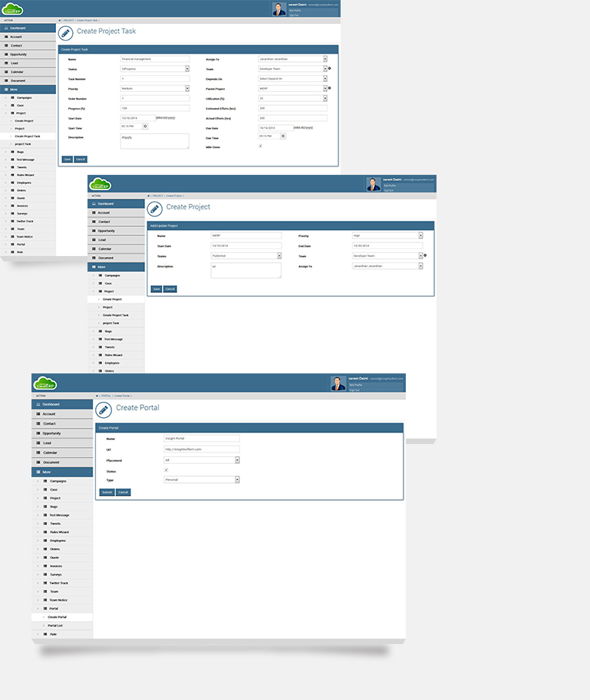Click Sign Out link in Create Project Task window
Viewport: 590px width, 700px height.
click(x=294, y=15)
